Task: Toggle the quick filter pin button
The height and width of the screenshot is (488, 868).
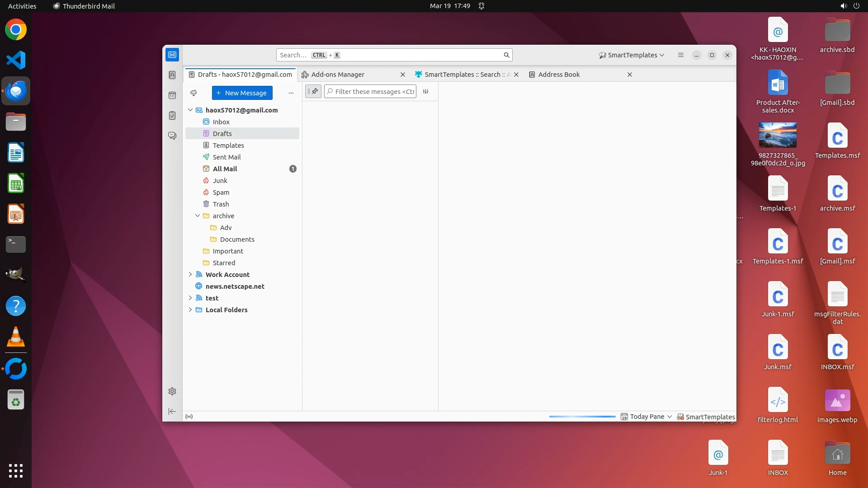Action: point(313,92)
